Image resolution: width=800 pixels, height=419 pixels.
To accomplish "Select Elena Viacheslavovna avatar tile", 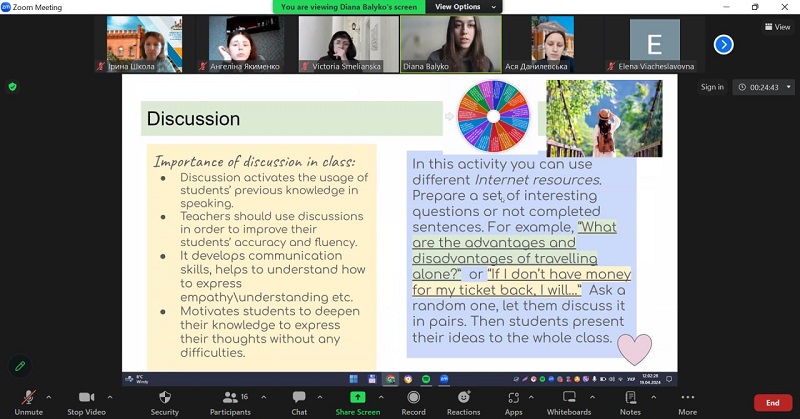I will click(655, 44).
